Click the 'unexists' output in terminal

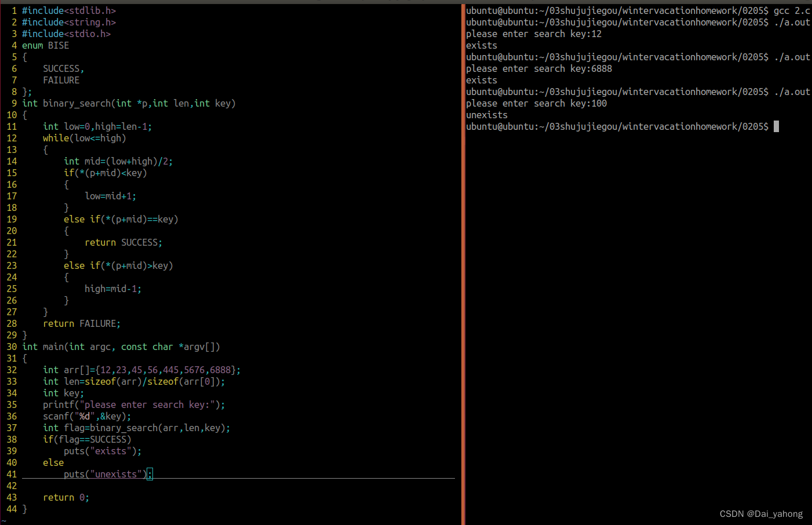(x=487, y=115)
